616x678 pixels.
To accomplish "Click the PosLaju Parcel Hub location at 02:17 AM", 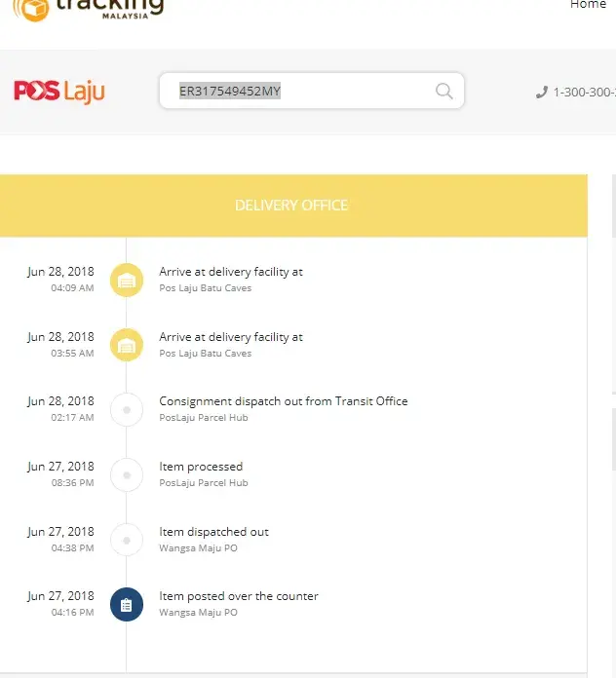I will coord(204,418).
